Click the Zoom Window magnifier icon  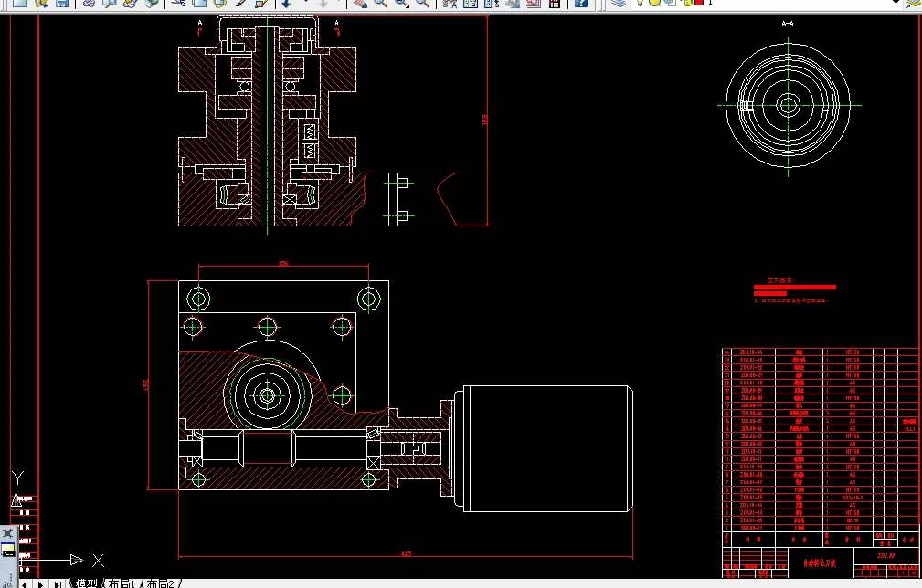click(x=402, y=3)
